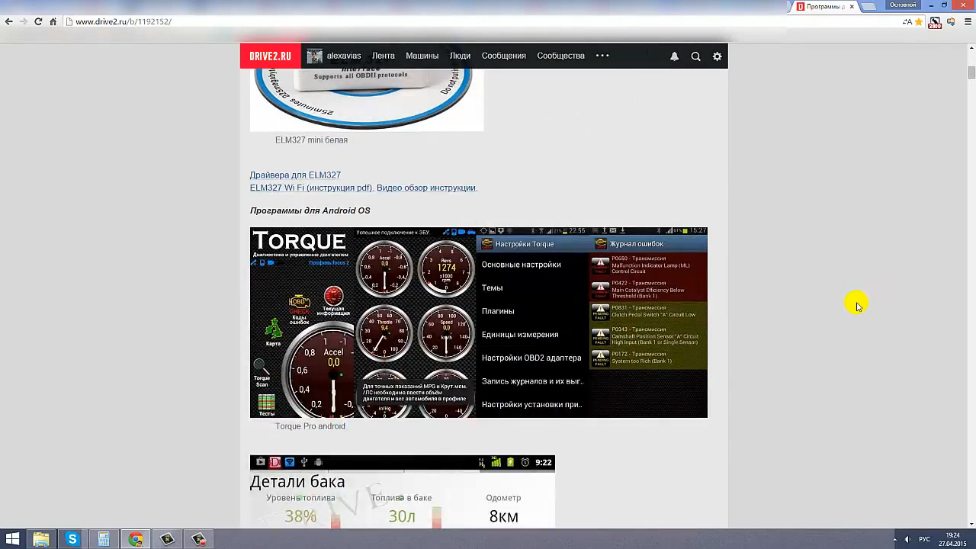
Task: Open notifications bell icon
Action: tap(674, 56)
